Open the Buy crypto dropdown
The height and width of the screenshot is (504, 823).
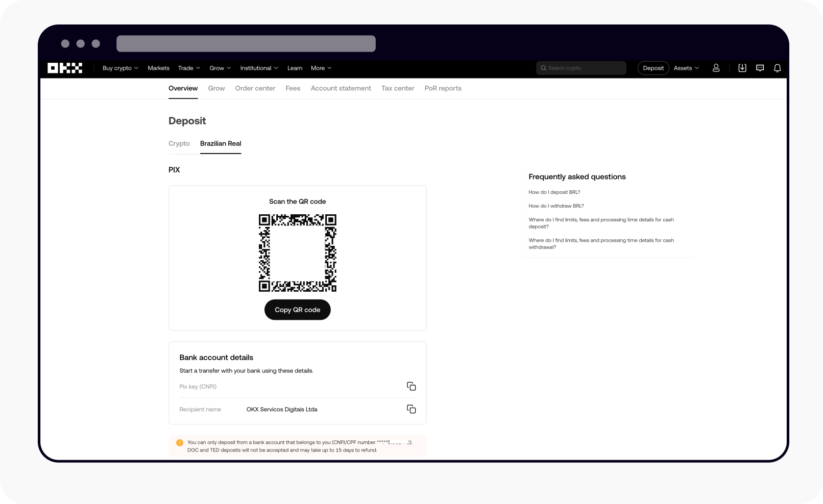pyautogui.click(x=120, y=68)
